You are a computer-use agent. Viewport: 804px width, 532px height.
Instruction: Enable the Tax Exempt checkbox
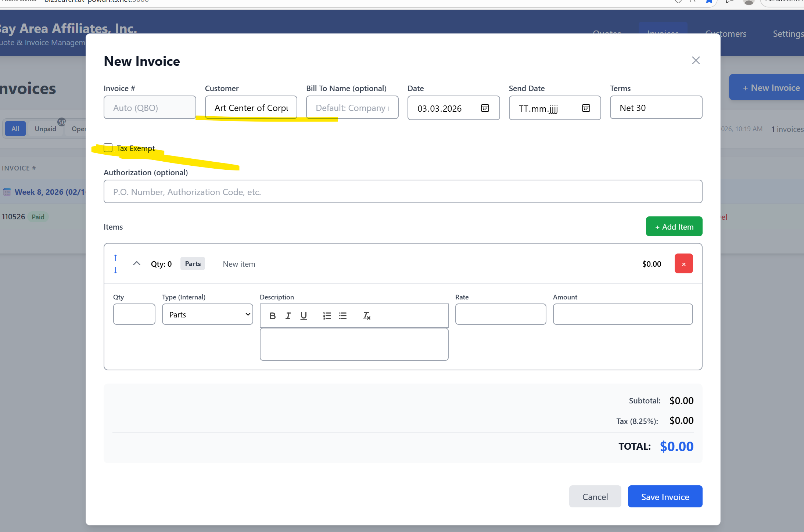[108, 148]
